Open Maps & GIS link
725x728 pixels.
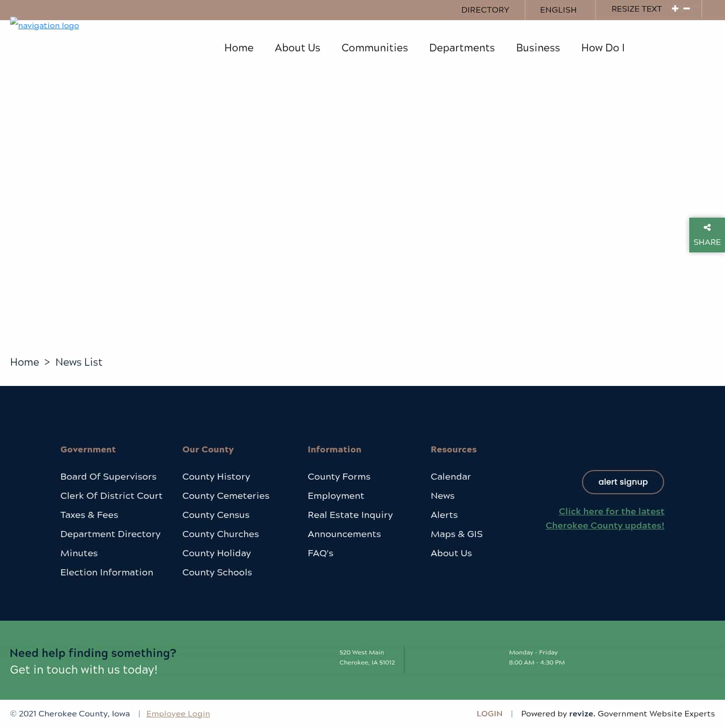[456, 534]
